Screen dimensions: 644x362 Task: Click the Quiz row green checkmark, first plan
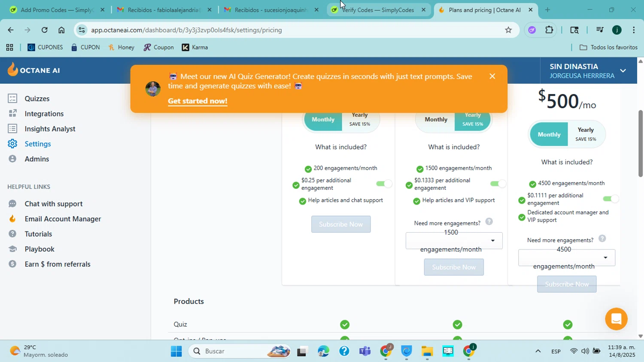[345, 325]
